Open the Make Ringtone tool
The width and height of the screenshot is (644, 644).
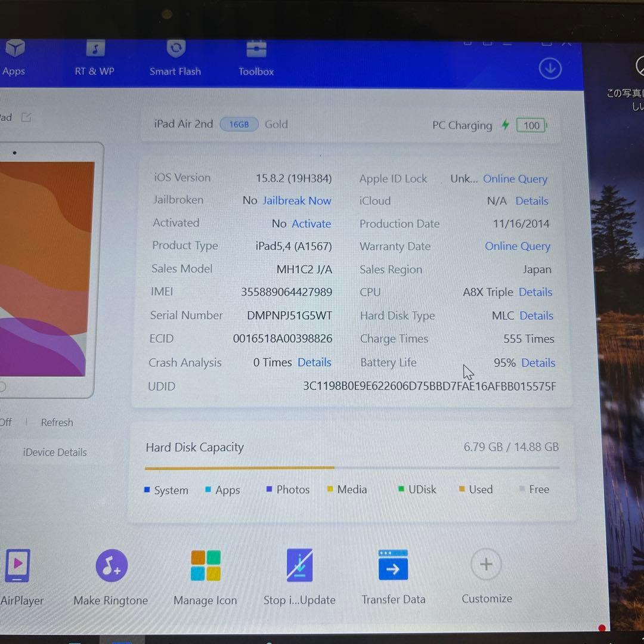(x=111, y=575)
